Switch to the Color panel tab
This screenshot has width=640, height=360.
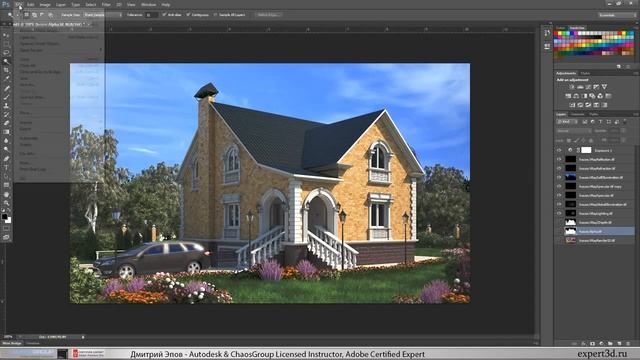tap(560, 28)
